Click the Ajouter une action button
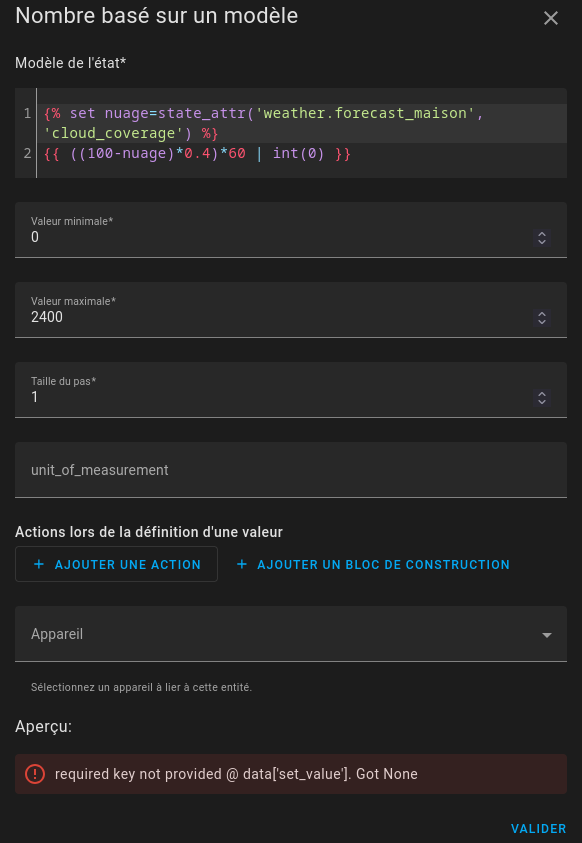Screen dimensions: 582x843 coord(116,564)
